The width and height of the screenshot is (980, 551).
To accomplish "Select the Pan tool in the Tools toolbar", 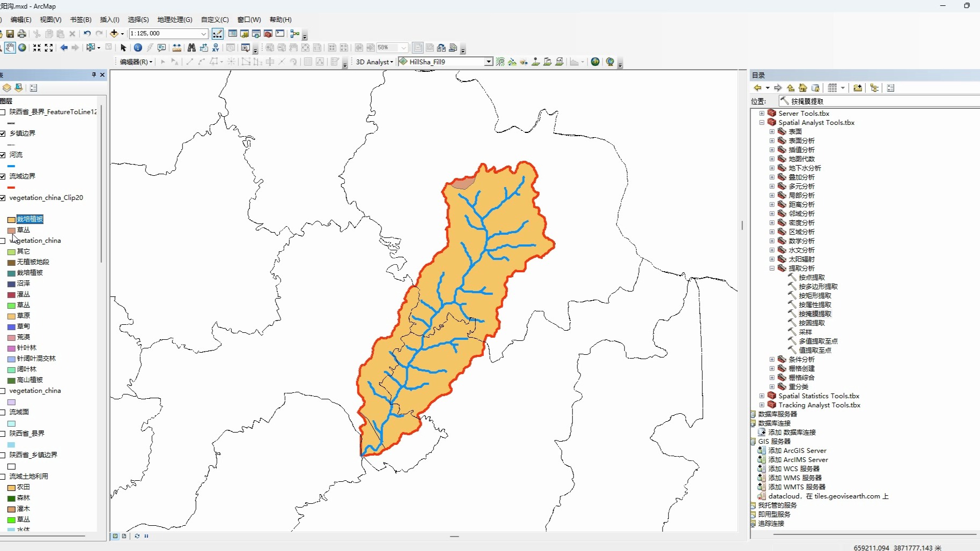I will pyautogui.click(x=10, y=48).
